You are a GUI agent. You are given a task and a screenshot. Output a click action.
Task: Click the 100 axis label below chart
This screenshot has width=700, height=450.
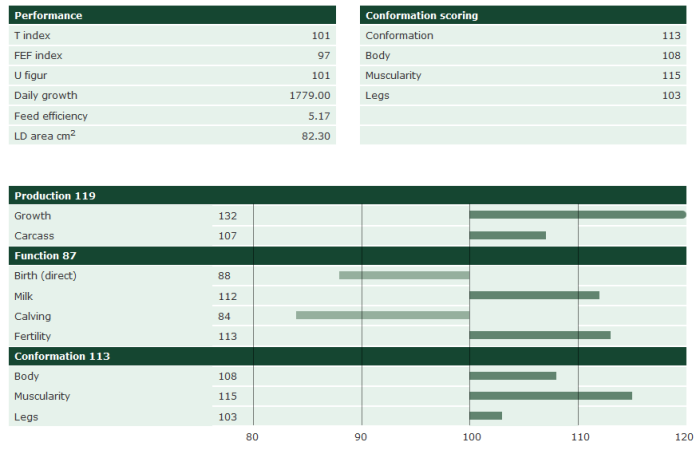pos(469,437)
